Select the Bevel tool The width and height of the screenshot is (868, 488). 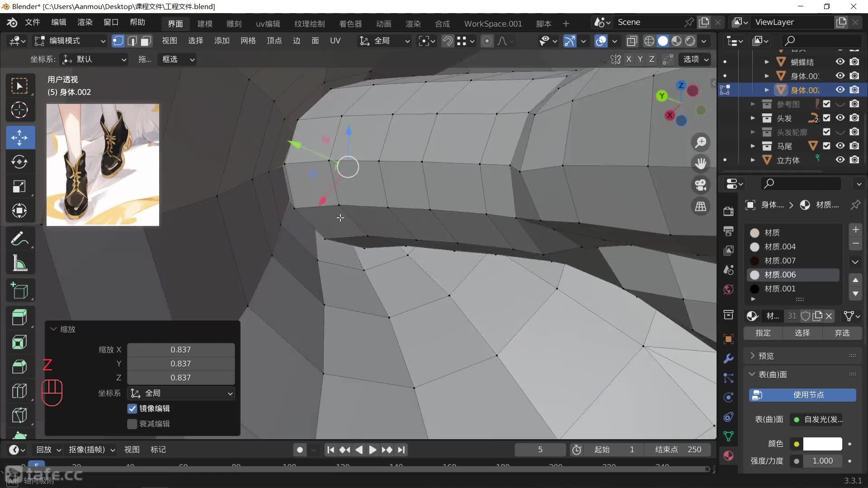coord(19,366)
